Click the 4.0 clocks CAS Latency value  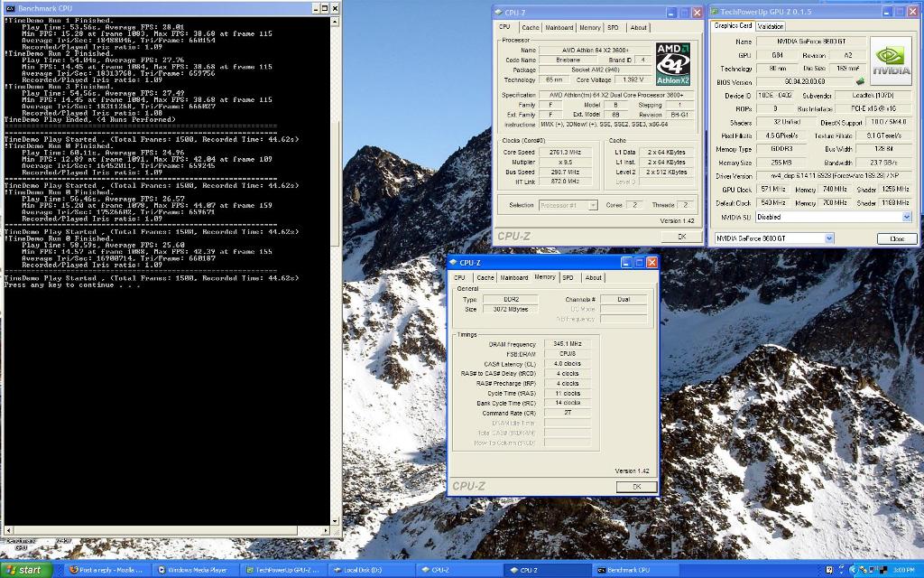click(567, 364)
